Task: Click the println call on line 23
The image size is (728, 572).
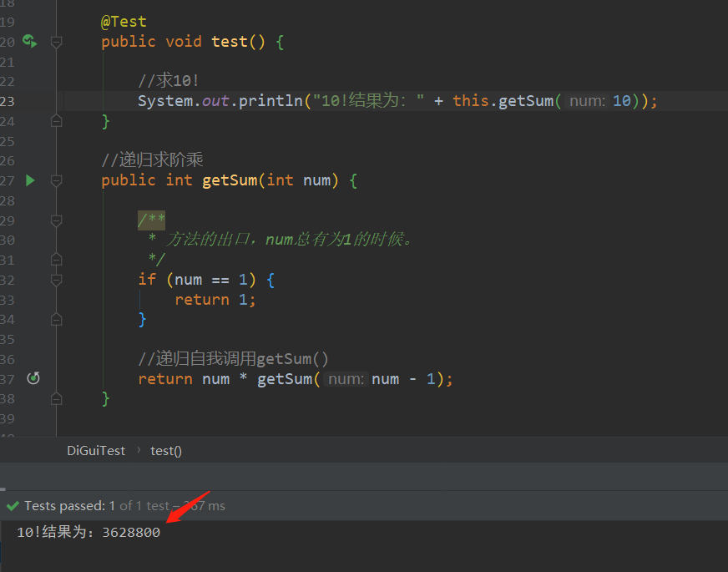Action: point(270,101)
